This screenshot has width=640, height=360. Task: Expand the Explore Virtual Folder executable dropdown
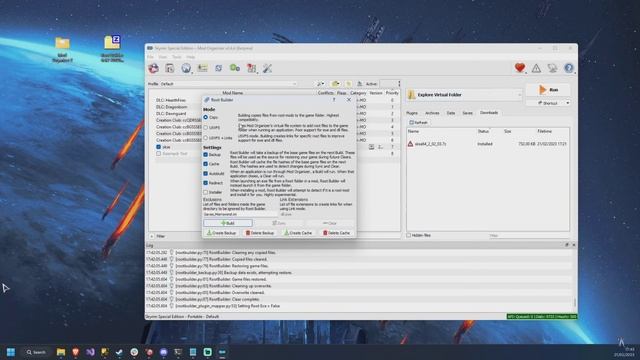pyautogui.click(x=464, y=95)
